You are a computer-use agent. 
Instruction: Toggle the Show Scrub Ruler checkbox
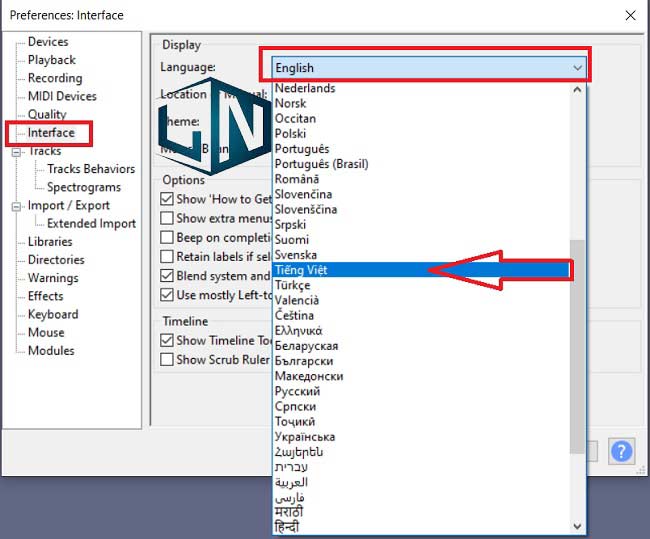(x=168, y=360)
